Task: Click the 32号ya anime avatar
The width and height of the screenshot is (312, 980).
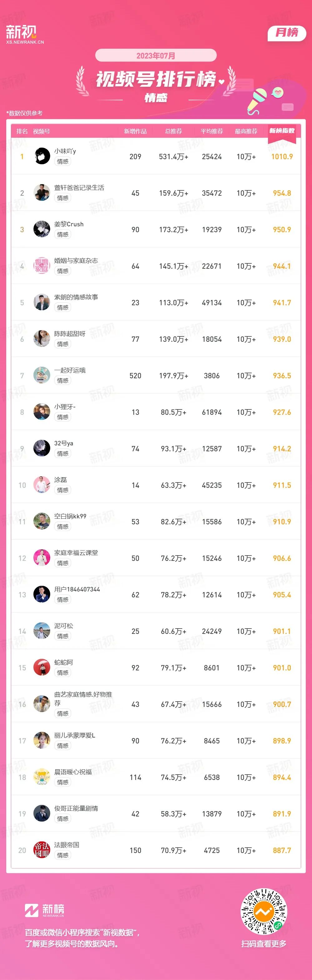Action: click(x=42, y=448)
